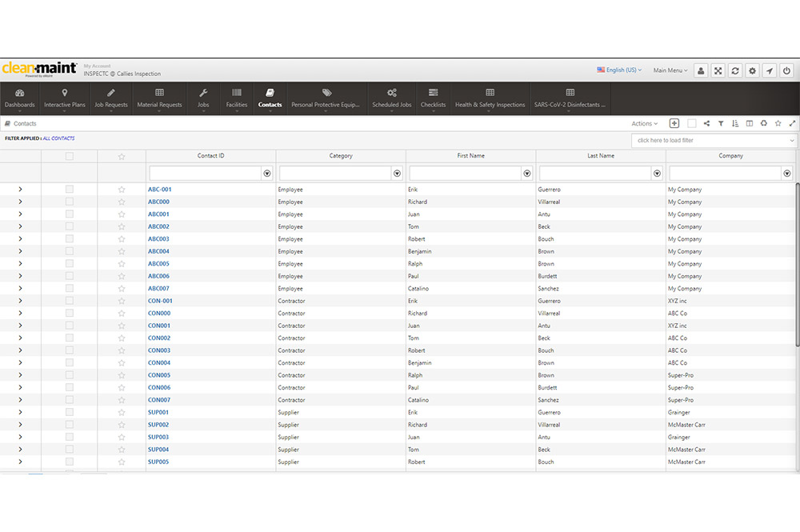
Task: Star the CON-001 contact row
Action: (122, 301)
